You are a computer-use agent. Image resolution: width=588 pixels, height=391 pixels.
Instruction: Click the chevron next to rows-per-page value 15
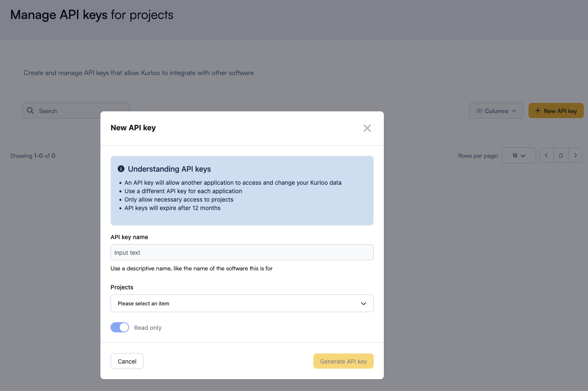[x=524, y=155]
